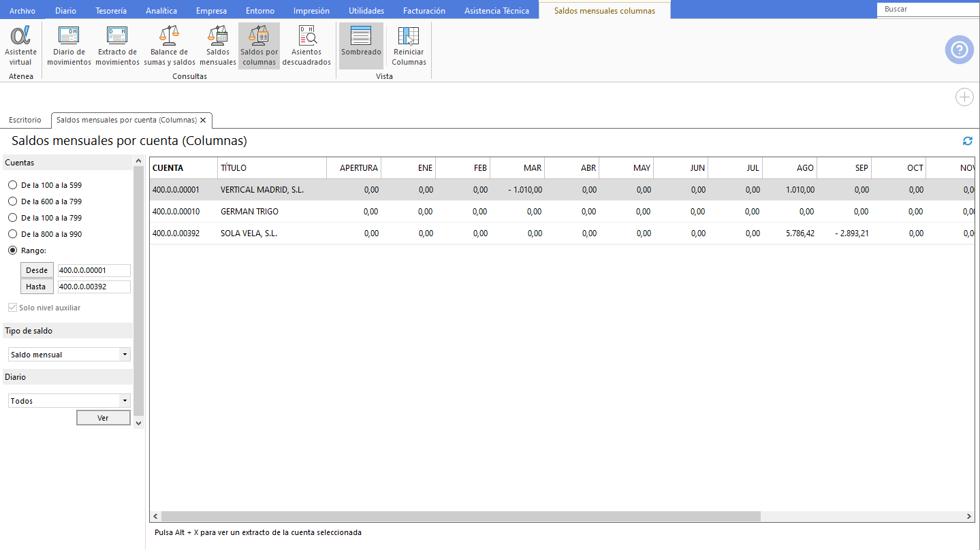The width and height of the screenshot is (980, 550).
Task: Click the - 2.893,21 SEP value
Action: 852,233
